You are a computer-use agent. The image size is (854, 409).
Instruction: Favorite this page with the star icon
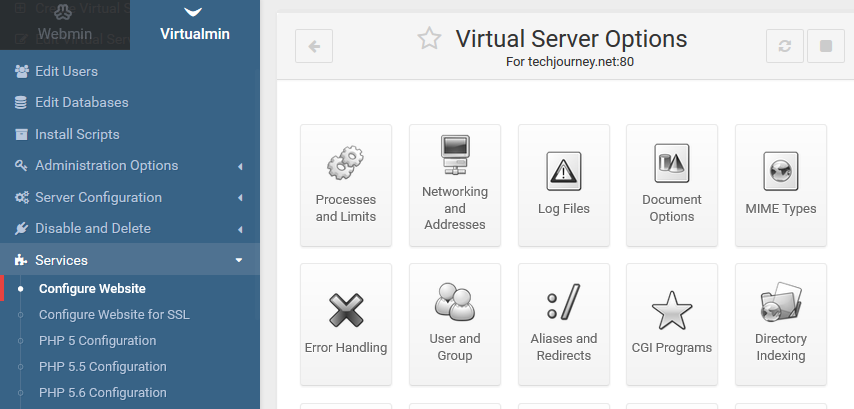pyautogui.click(x=429, y=39)
